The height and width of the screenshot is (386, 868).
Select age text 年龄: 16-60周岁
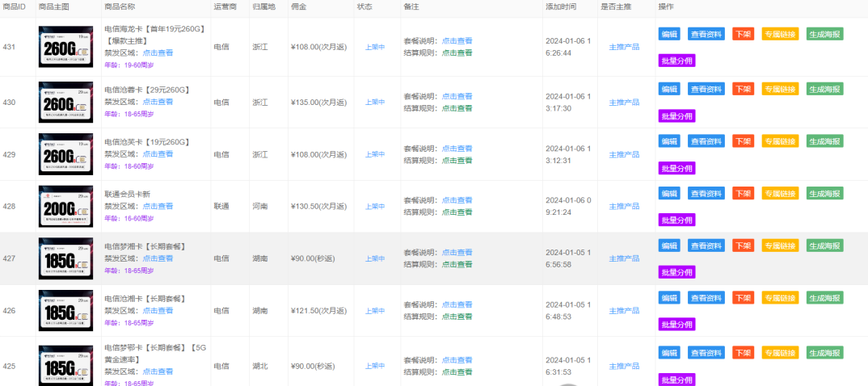(129, 218)
